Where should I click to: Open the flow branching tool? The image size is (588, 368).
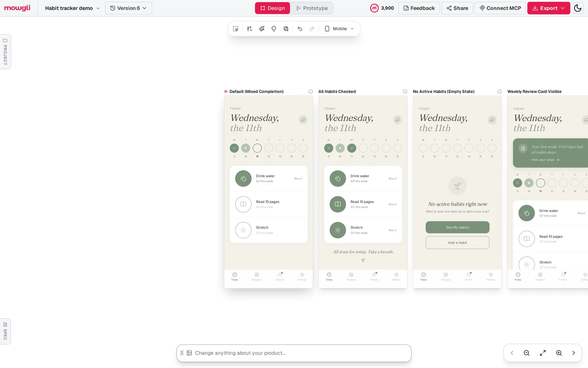(x=250, y=29)
